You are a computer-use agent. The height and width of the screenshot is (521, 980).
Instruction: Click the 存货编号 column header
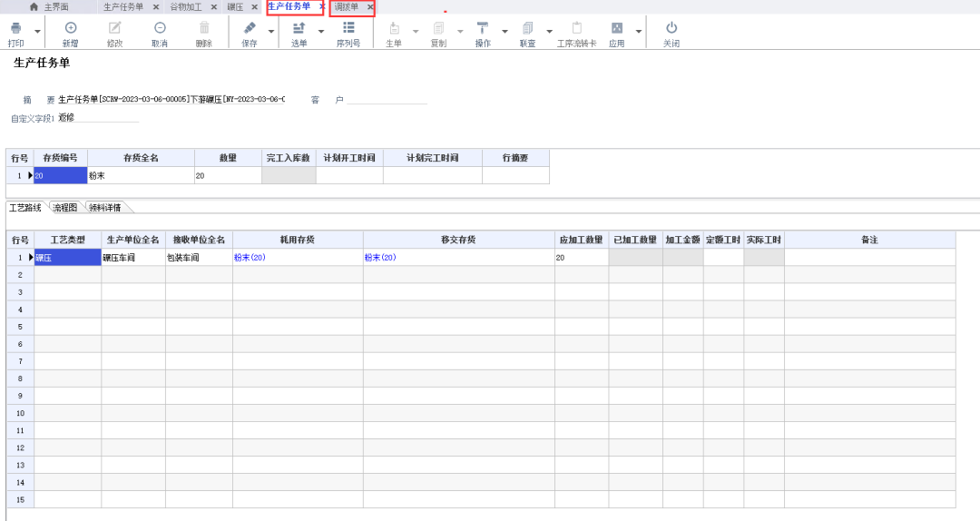point(61,158)
